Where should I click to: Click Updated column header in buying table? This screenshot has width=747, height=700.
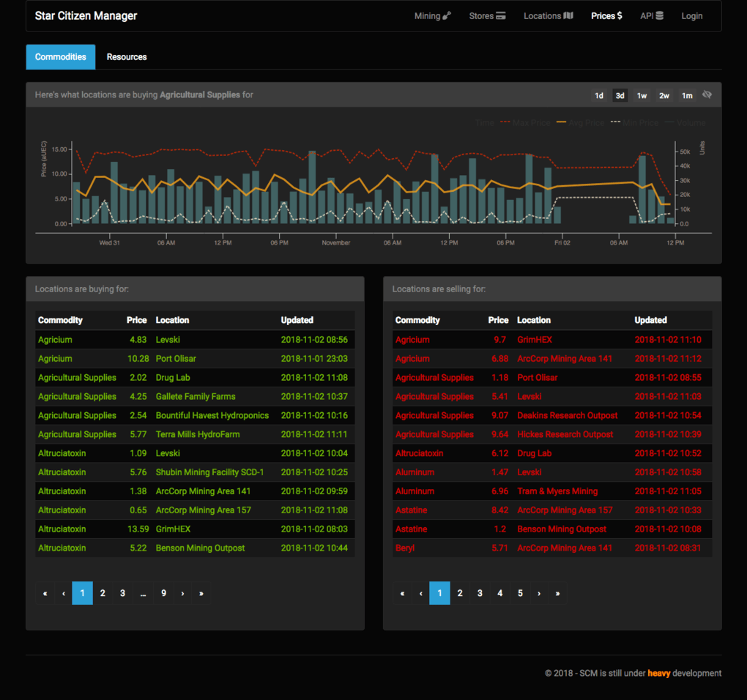(297, 320)
